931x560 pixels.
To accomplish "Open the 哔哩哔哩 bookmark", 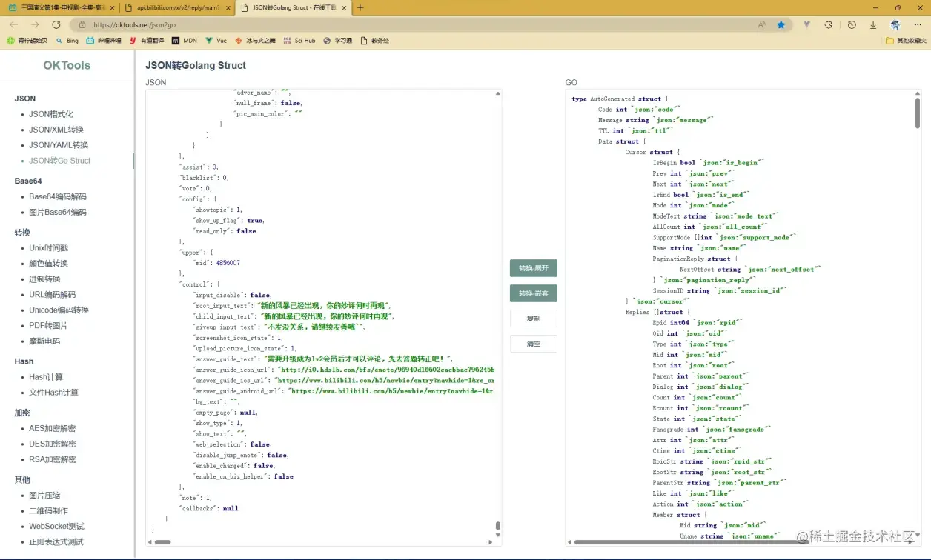I will tap(104, 41).
